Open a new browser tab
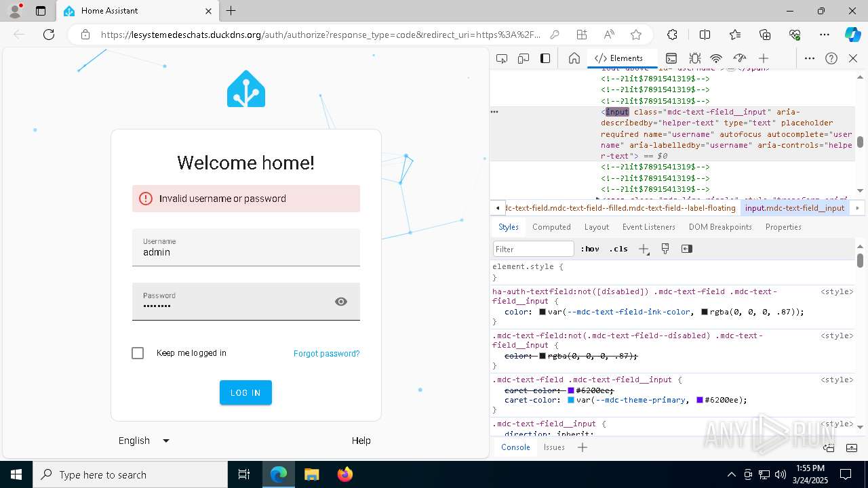The image size is (868, 488). (x=231, y=11)
